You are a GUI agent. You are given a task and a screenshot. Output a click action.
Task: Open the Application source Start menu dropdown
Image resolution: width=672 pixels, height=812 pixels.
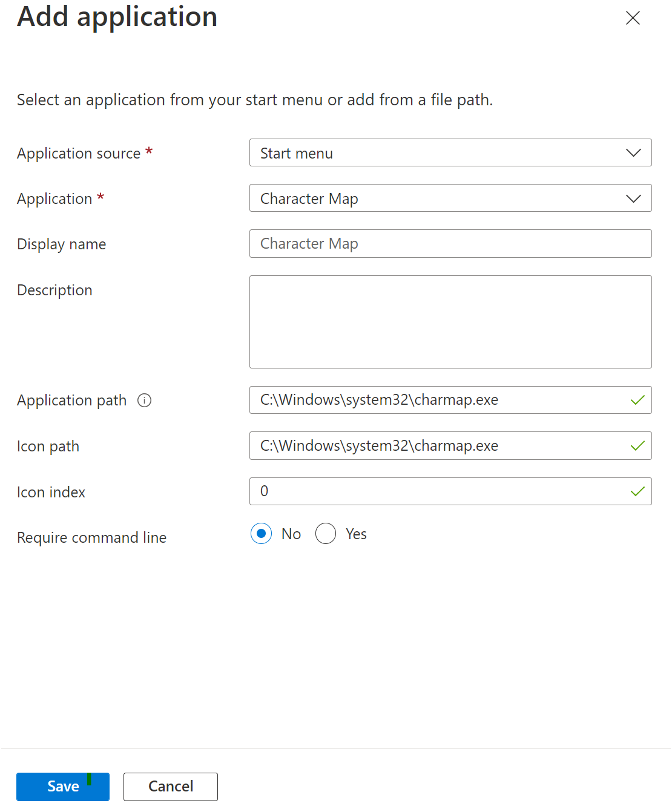click(436, 153)
